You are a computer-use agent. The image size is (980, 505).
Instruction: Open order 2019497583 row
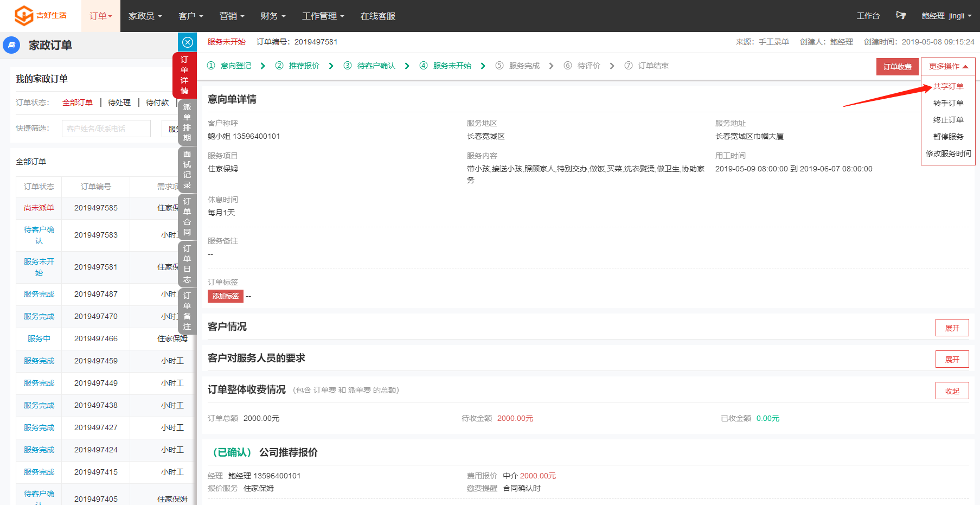tap(106, 235)
